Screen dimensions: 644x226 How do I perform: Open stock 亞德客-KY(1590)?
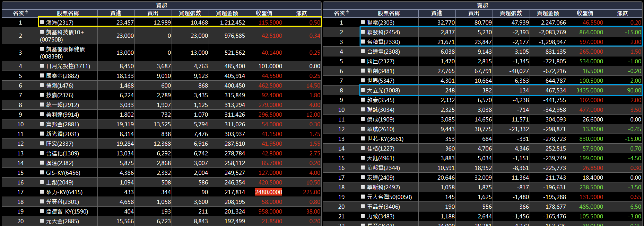(67, 211)
